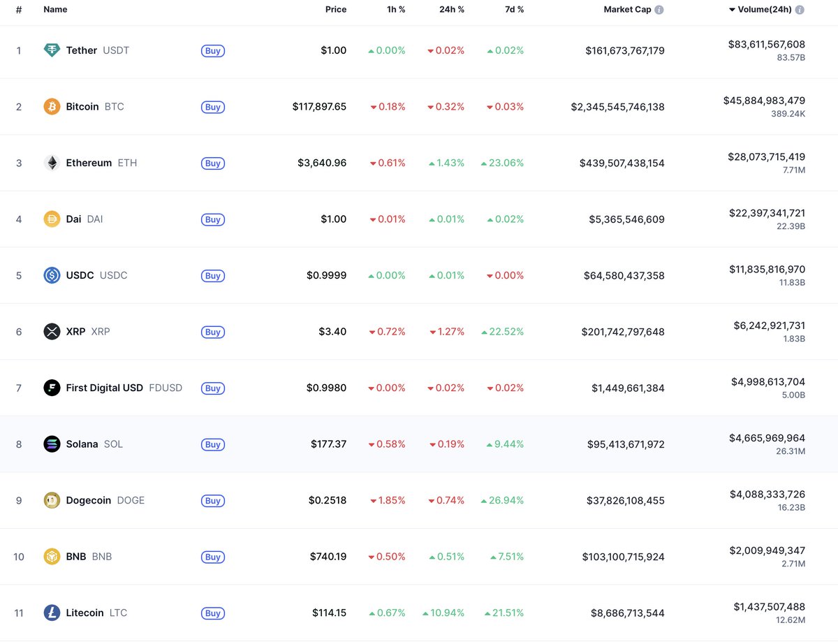This screenshot has width=838, height=644.
Task: Click BNB price $740.19
Action: [328, 557]
